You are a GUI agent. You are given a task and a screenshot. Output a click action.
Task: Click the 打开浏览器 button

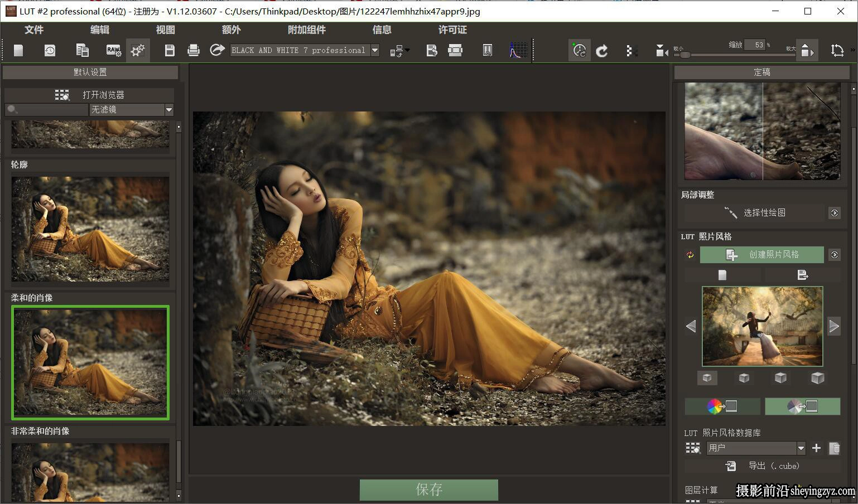89,95
